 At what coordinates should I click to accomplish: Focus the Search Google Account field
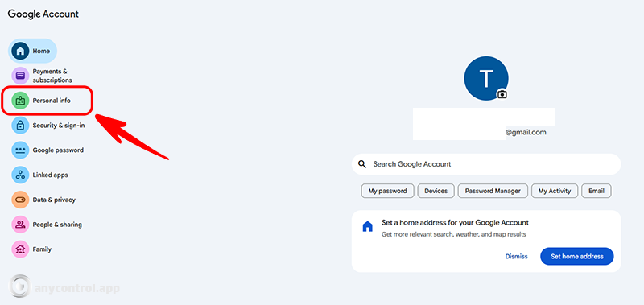tap(486, 164)
